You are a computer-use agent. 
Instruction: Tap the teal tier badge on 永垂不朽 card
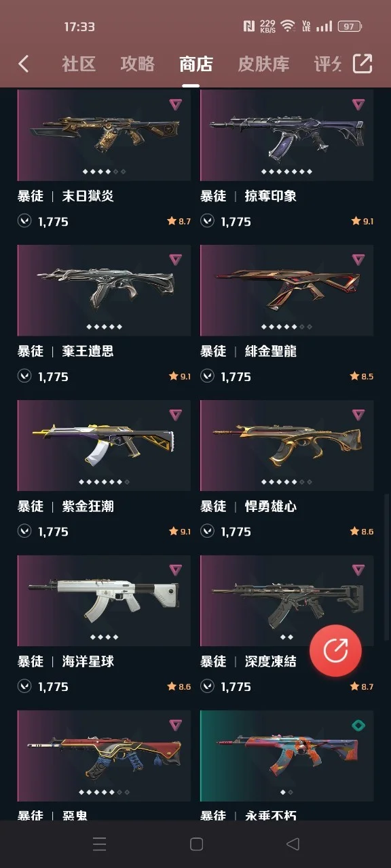[x=358, y=726]
